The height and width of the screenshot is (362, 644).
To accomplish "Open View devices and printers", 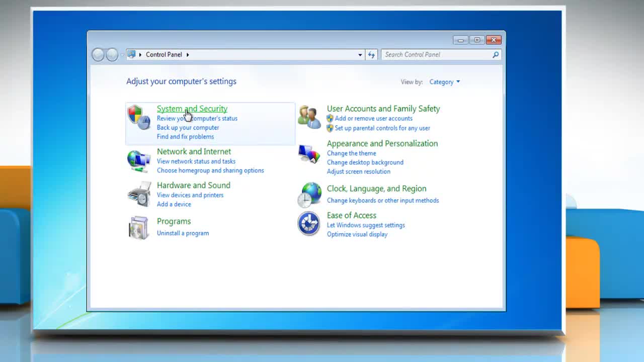I will pos(190,195).
